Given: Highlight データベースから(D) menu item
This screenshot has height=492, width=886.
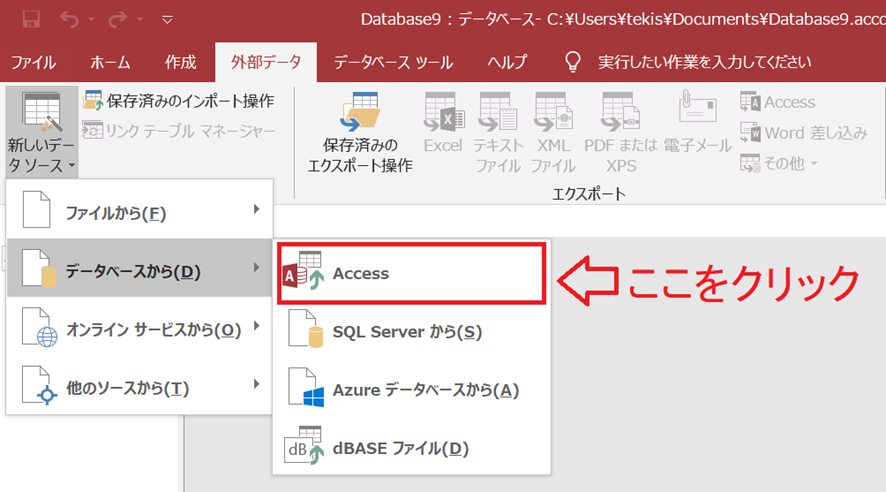Looking at the screenshot, I should pos(139,270).
